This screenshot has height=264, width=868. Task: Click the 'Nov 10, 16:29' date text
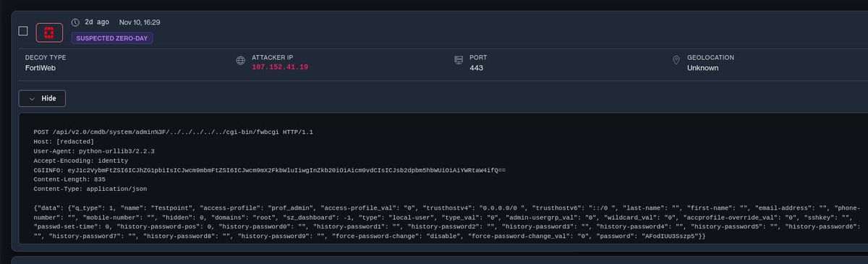point(140,22)
